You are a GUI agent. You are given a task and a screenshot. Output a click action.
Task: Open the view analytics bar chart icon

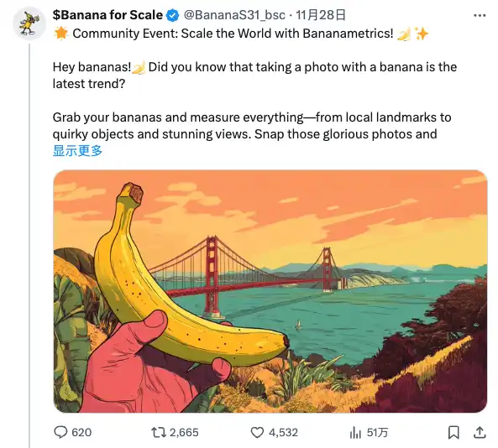click(355, 432)
